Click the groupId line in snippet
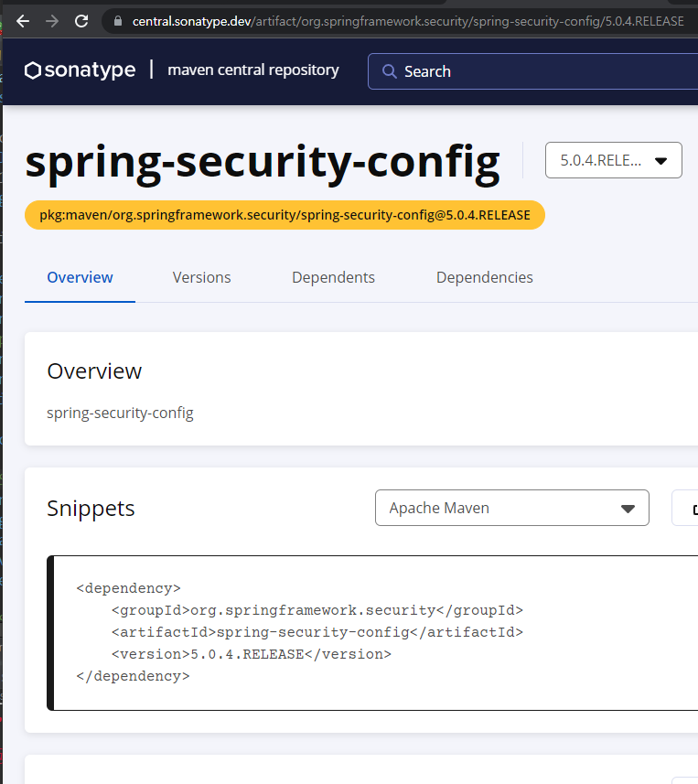 click(x=317, y=610)
